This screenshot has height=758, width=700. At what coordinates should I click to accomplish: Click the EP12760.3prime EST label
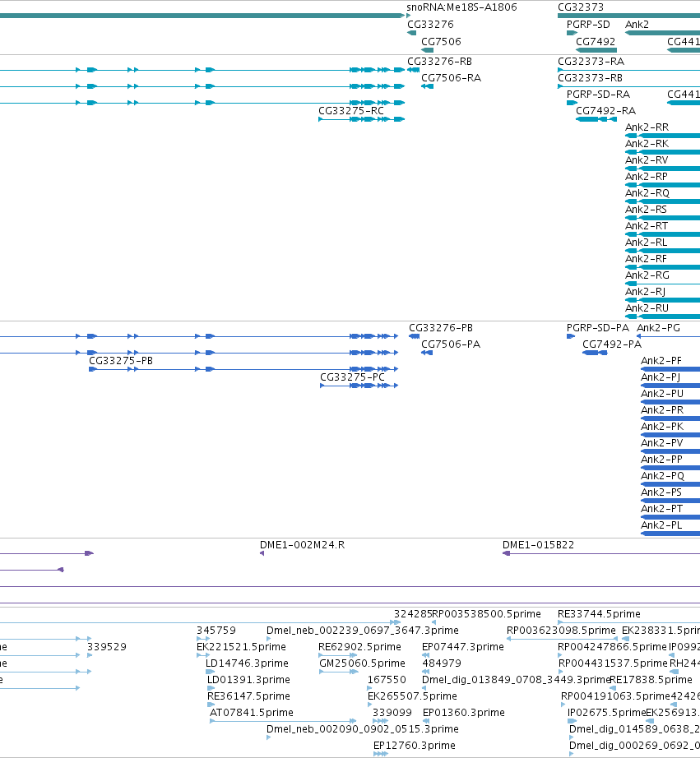(415, 746)
